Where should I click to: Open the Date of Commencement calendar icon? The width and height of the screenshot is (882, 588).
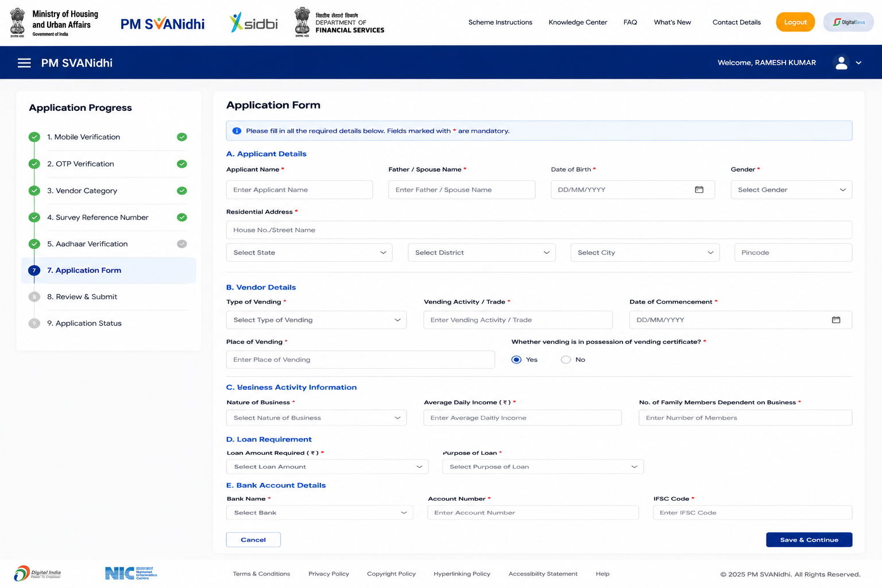point(836,320)
